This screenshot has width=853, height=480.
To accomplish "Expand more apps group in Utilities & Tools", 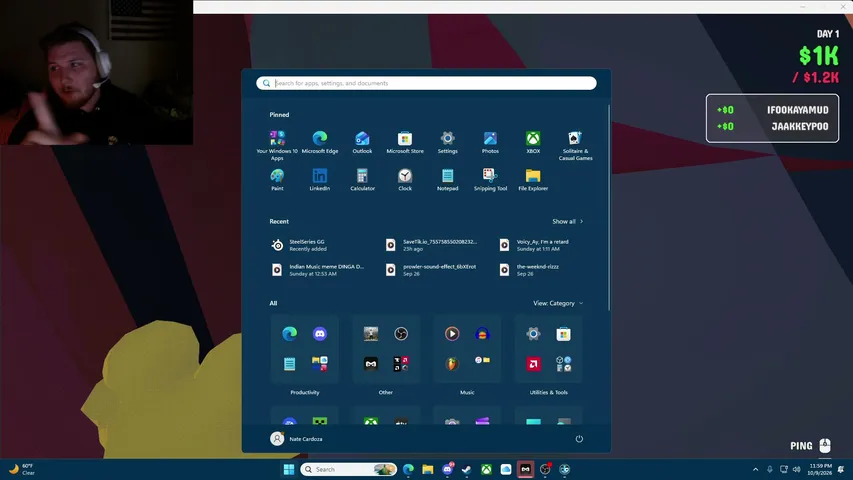I will click(564, 364).
